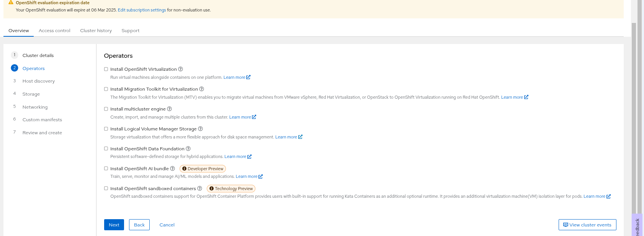Click help icon beside Logical Volume Manager Storage
The height and width of the screenshot is (236, 644).
click(x=200, y=129)
